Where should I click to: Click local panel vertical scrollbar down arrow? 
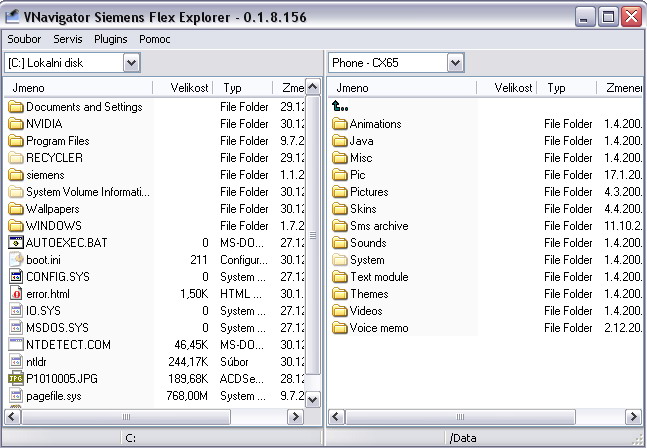pyautogui.click(x=313, y=399)
